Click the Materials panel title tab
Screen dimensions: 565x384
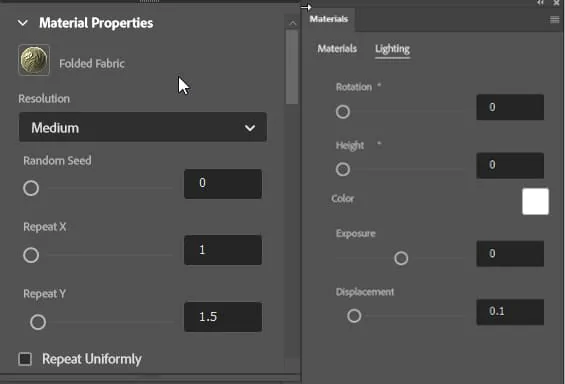[329, 19]
